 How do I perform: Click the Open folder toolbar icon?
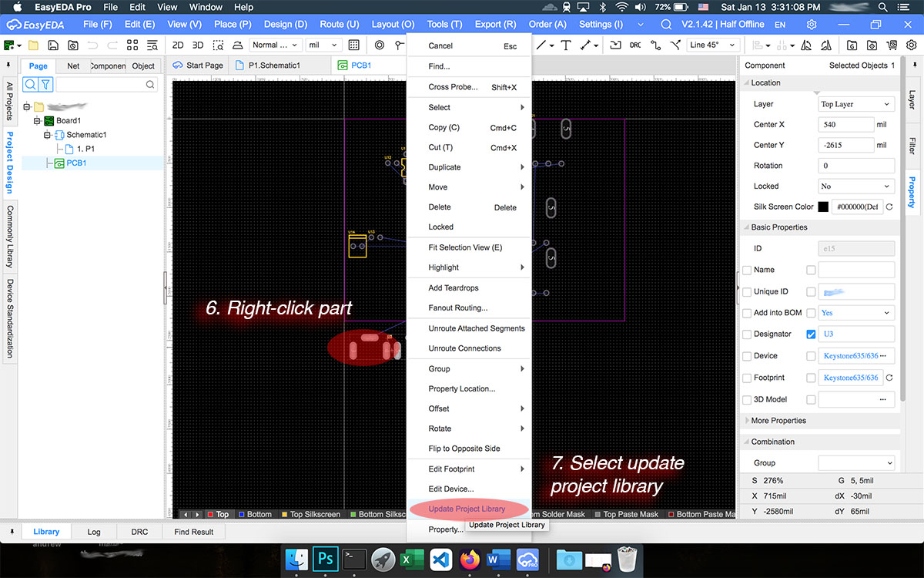[x=33, y=45]
